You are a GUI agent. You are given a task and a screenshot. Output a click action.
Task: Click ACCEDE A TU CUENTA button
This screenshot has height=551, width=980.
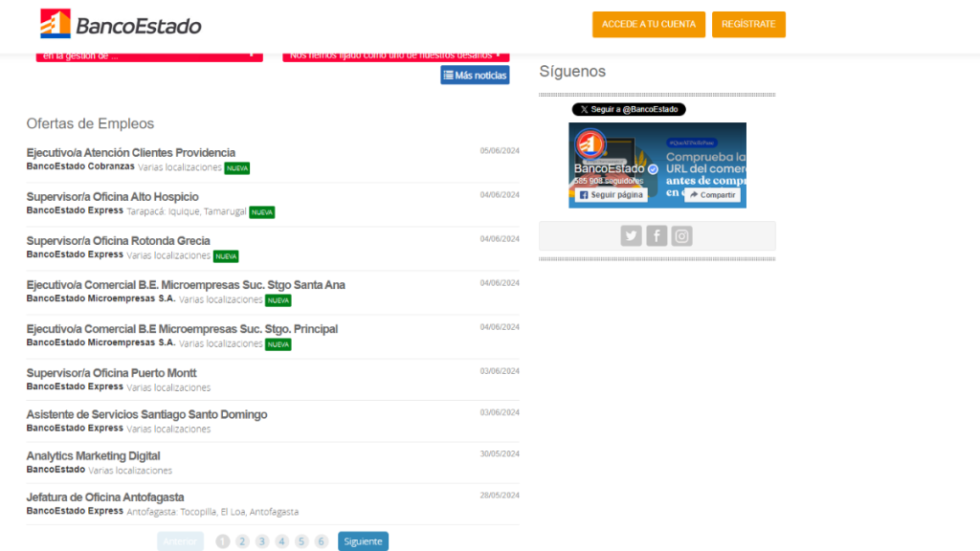pos(649,24)
